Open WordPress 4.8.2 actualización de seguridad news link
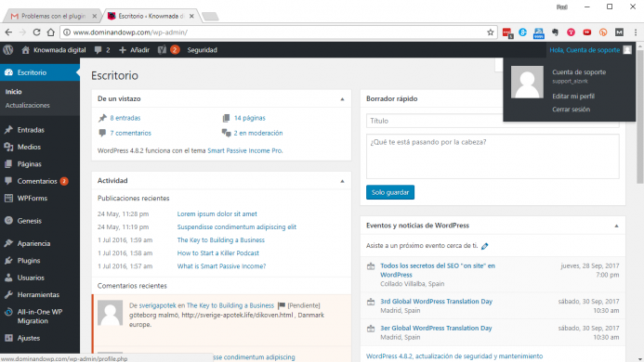 (x=454, y=356)
